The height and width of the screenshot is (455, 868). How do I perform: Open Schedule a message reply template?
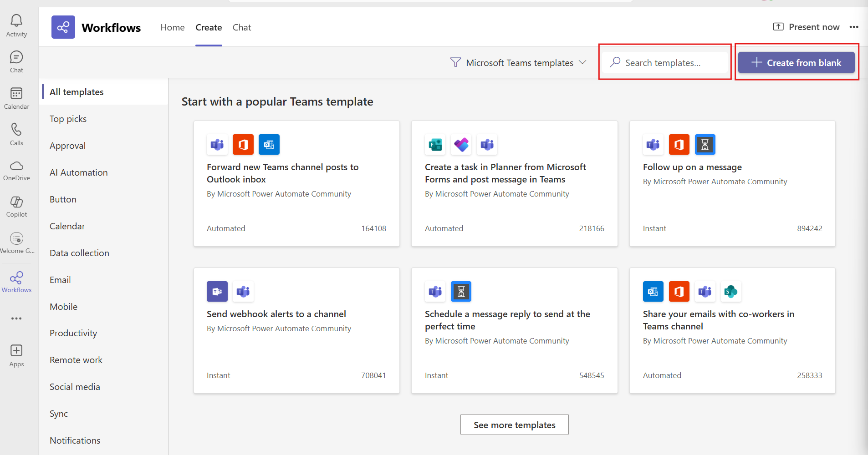515,331
